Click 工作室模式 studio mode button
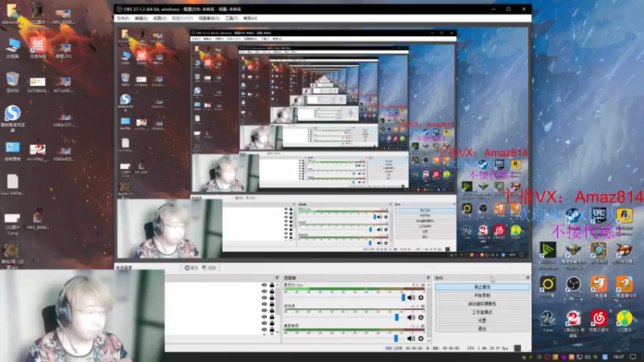Image resolution: width=644 pixels, height=362 pixels. tap(482, 312)
